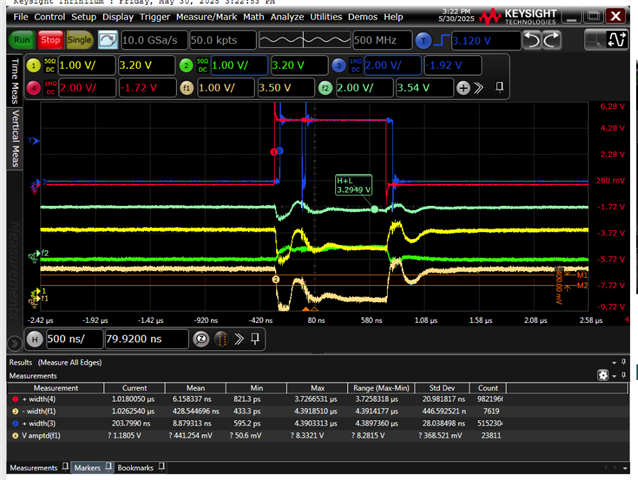Click the 500 ns/ timebase scale field
This screenshot has width=638, height=480.
tap(74, 339)
